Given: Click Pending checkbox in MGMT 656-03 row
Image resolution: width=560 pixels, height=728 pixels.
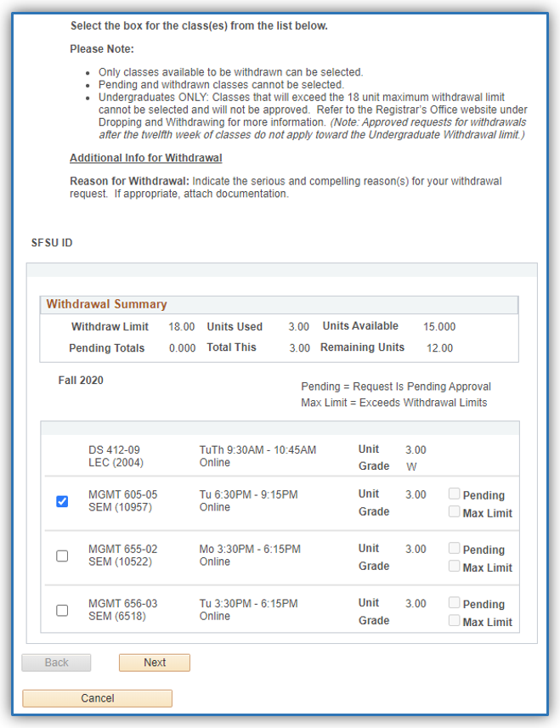Looking at the screenshot, I should point(454,602).
